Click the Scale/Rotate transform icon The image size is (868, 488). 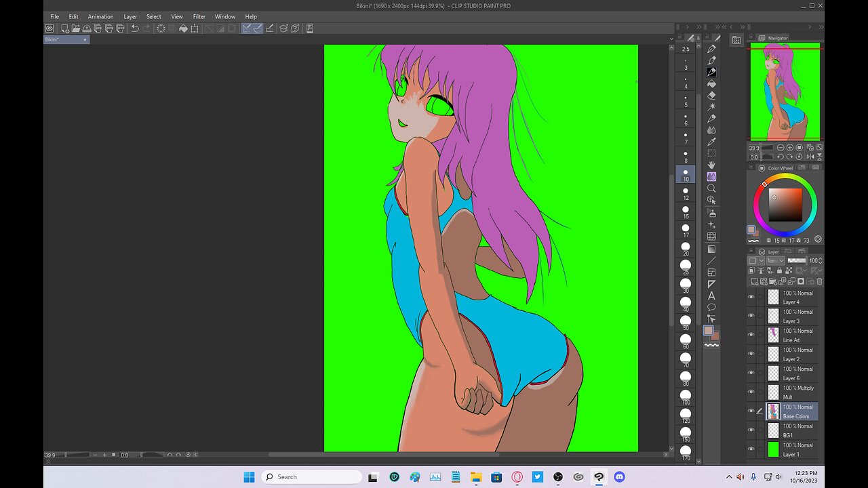pos(195,28)
